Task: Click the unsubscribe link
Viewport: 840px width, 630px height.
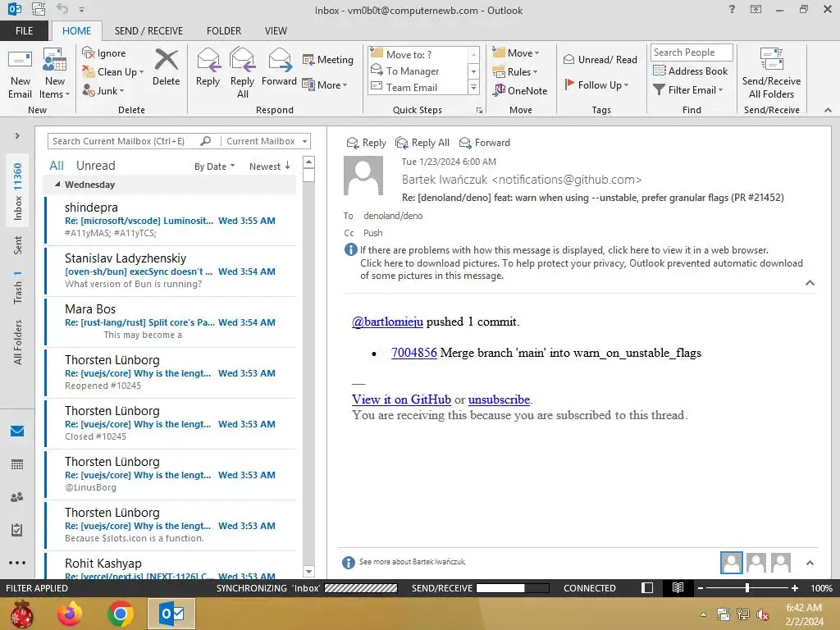Action: point(499,399)
